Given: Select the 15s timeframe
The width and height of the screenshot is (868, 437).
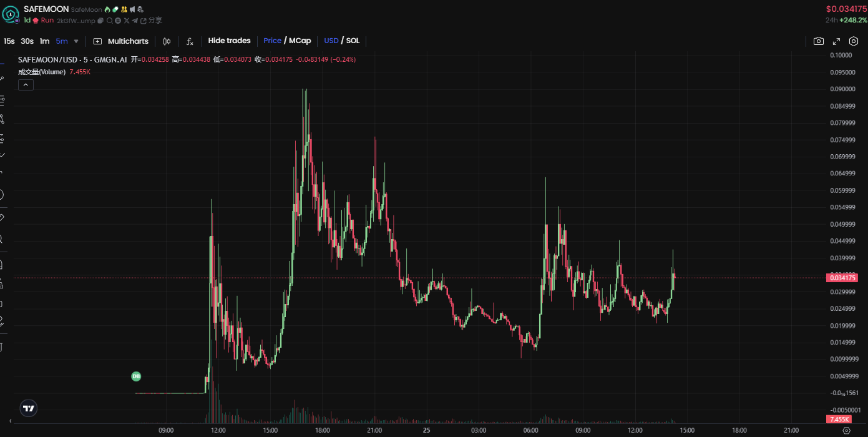Looking at the screenshot, I should point(9,41).
